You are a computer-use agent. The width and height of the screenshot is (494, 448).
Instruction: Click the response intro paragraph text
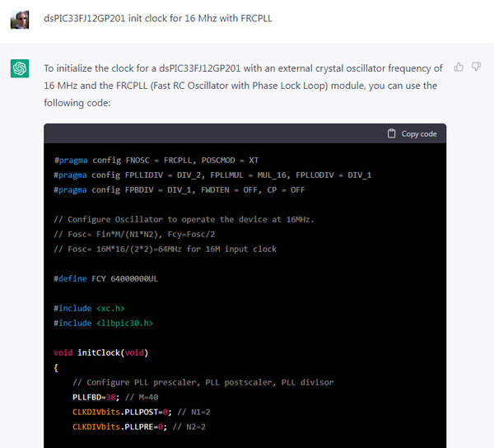point(243,86)
